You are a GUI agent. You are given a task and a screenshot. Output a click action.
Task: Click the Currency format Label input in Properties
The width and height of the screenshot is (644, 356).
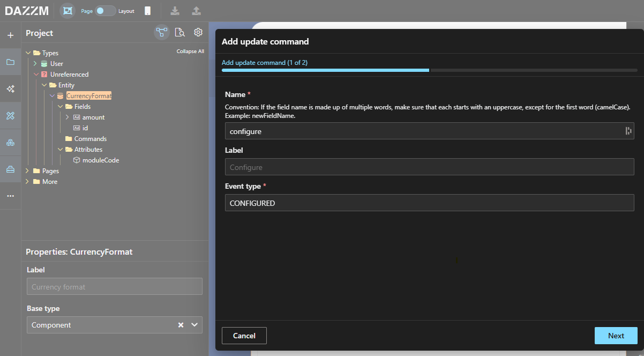tap(114, 286)
